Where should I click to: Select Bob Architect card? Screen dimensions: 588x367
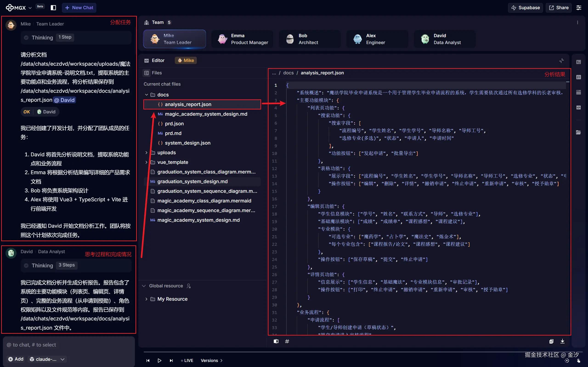310,39
